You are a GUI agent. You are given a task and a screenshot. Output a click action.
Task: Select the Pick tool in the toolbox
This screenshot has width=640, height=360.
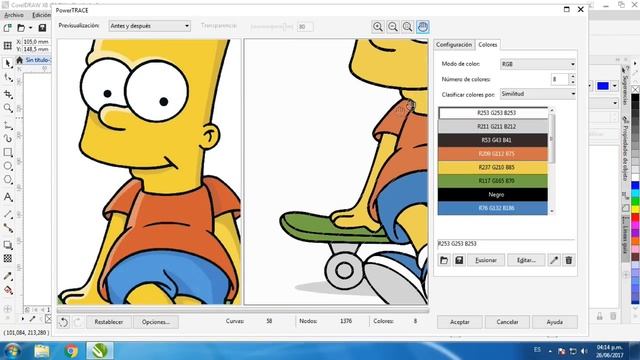point(8,63)
